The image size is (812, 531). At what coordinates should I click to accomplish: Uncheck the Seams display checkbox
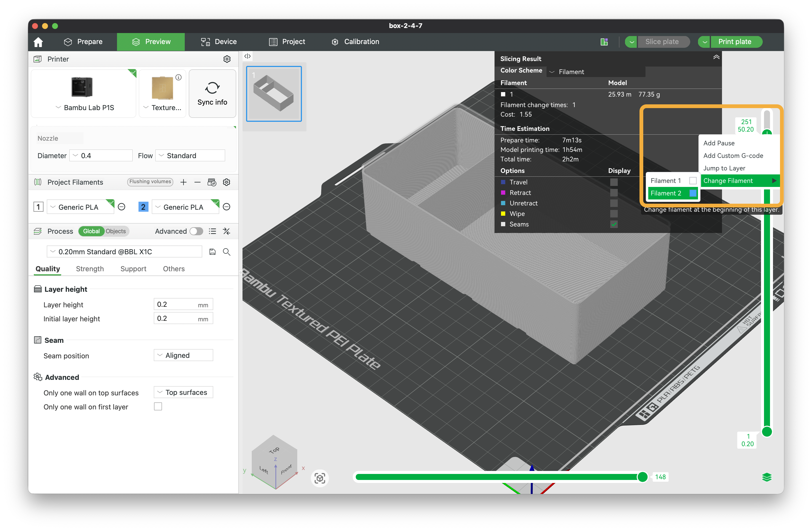click(614, 224)
